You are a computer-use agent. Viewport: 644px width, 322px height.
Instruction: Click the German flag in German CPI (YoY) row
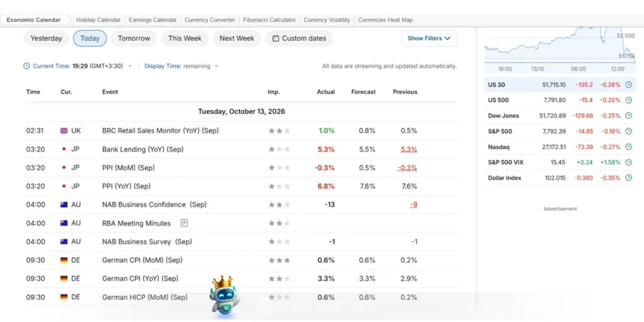click(x=64, y=279)
